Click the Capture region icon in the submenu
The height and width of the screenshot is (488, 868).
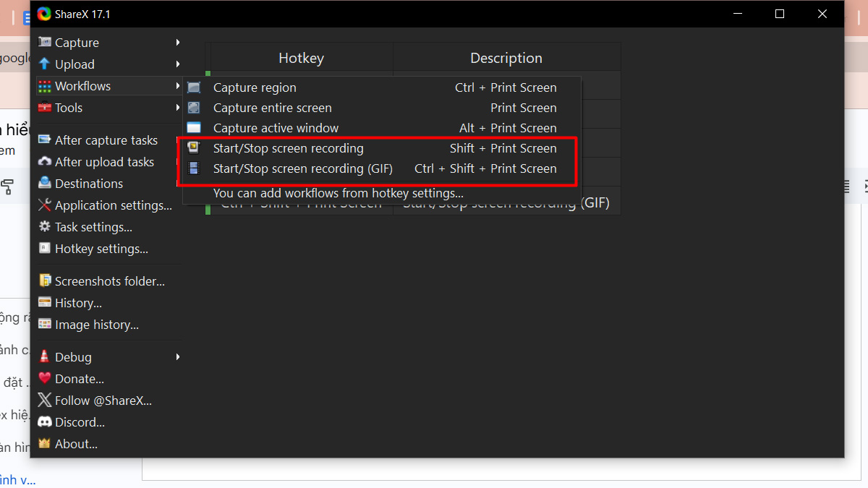click(x=194, y=87)
